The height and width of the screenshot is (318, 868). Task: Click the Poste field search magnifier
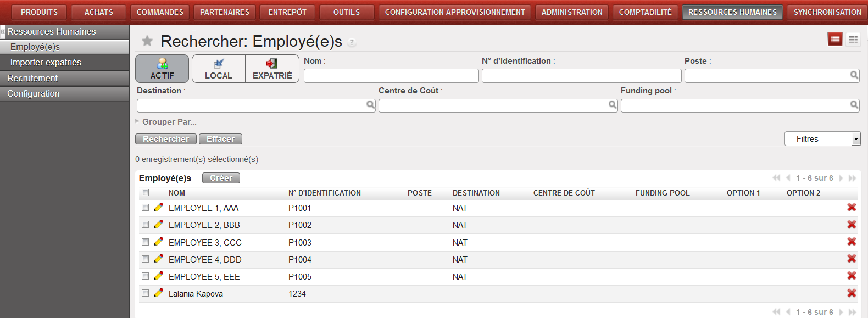pos(854,75)
